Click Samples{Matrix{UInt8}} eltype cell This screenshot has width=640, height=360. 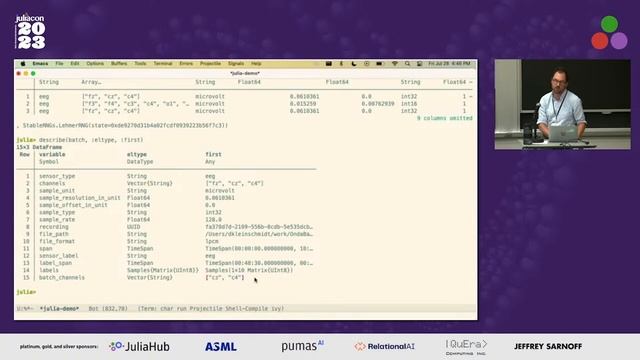coord(162,270)
